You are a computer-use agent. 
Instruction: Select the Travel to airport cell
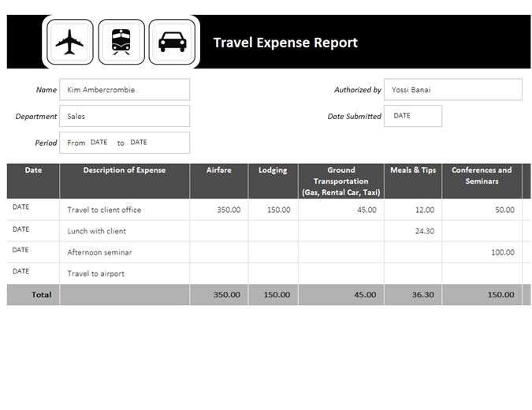click(x=125, y=274)
